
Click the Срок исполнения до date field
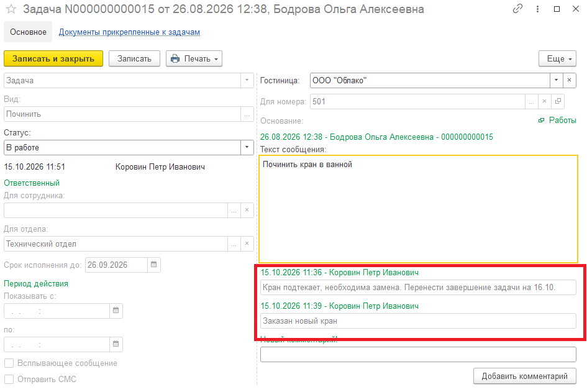tap(116, 265)
